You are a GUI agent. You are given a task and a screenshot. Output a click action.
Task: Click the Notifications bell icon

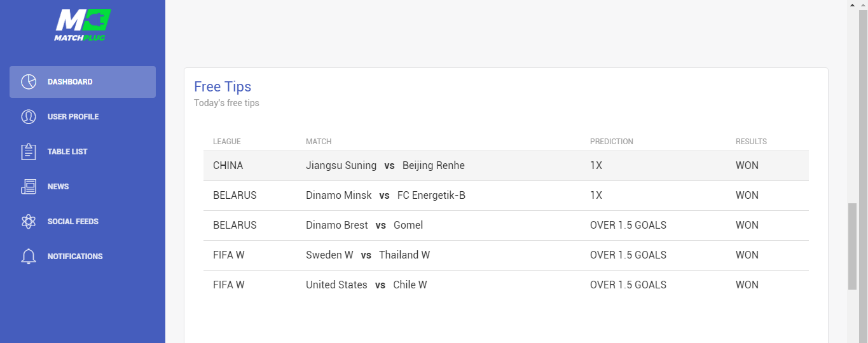(x=29, y=257)
